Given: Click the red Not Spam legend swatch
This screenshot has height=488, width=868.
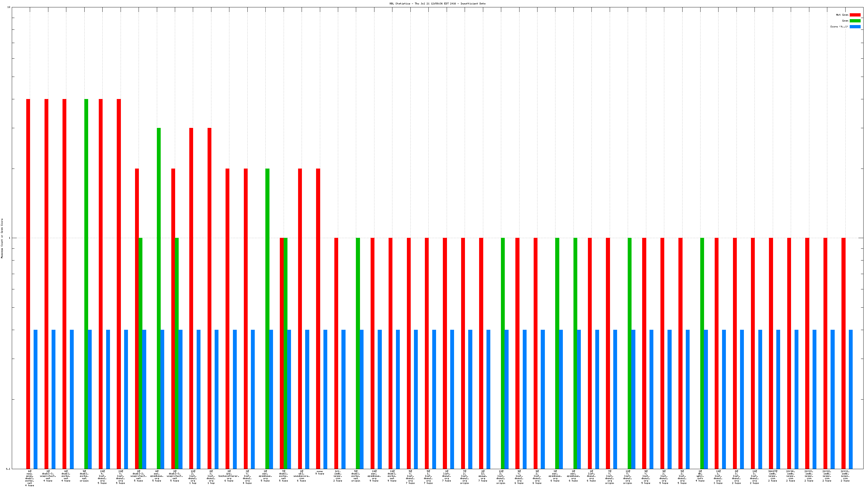Looking at the screenshot, I should pyautogui.click(x=855, y=15).
